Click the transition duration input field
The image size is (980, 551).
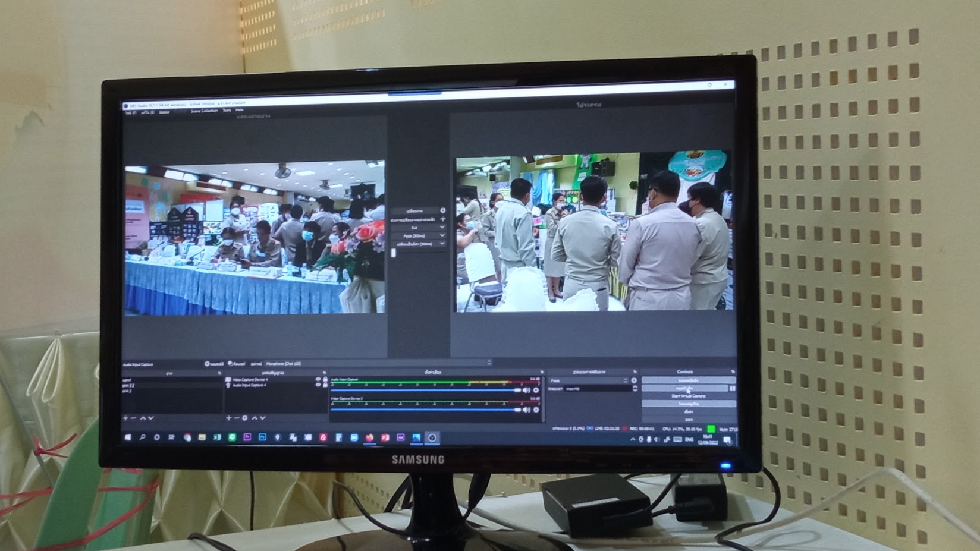tap(598, 389)
